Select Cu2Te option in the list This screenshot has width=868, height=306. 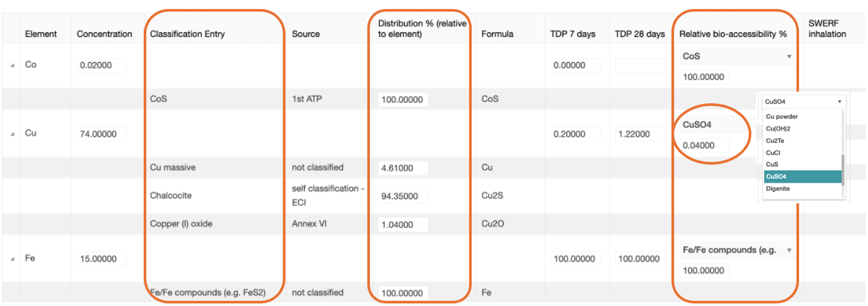tap(775, 141)
